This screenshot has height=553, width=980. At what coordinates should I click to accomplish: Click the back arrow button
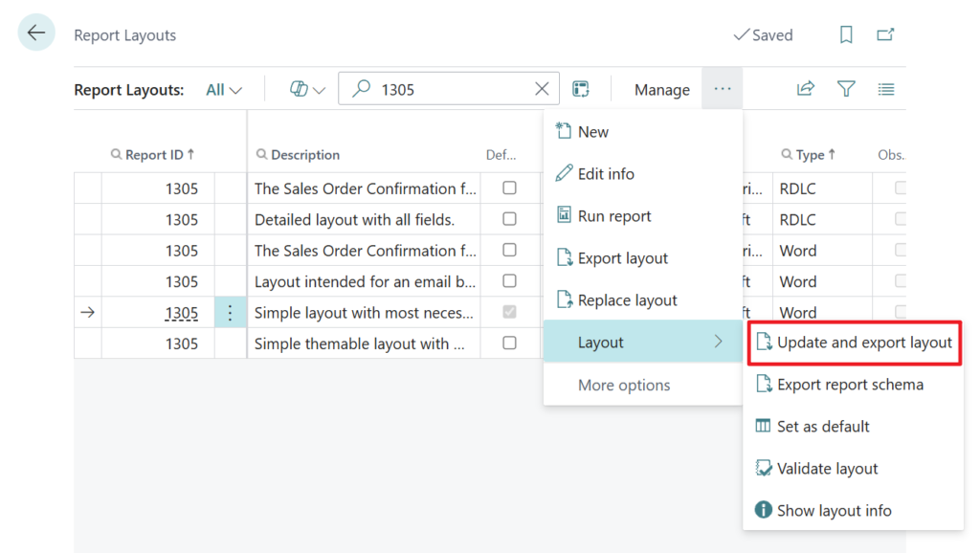[36, 33]
